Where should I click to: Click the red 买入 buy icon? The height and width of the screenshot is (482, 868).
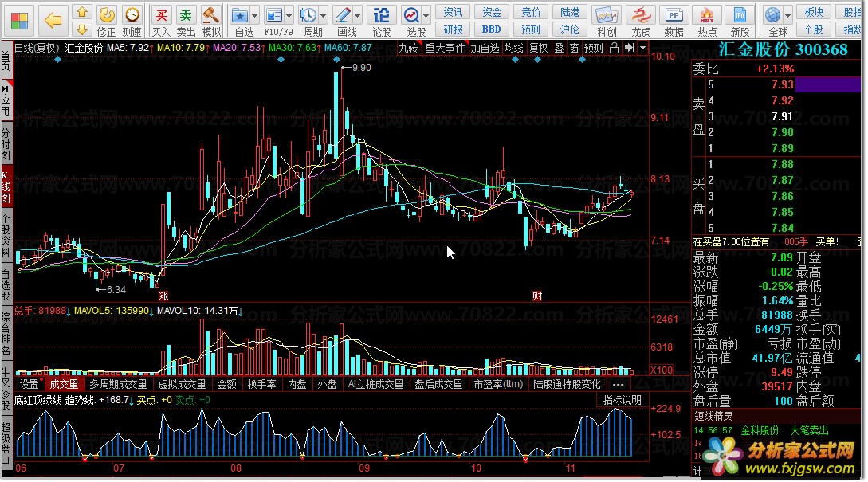[x=161, y=21]
